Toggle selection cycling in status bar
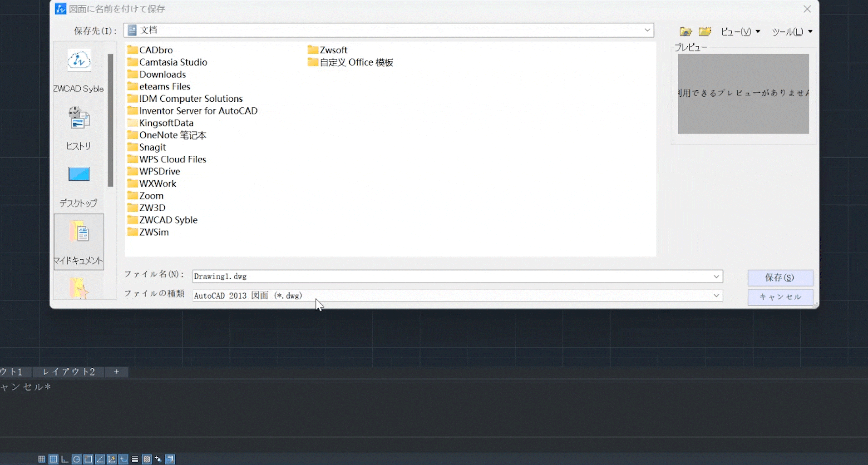The height and width of the screenshot is (465, 868). (x=158, y=459)
